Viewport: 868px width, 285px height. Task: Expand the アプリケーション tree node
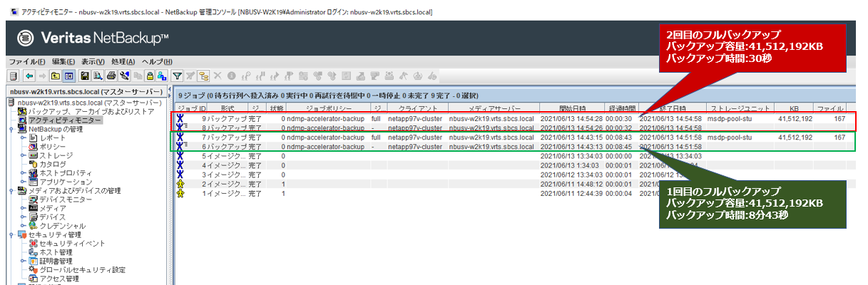click(x=23, y=181)
